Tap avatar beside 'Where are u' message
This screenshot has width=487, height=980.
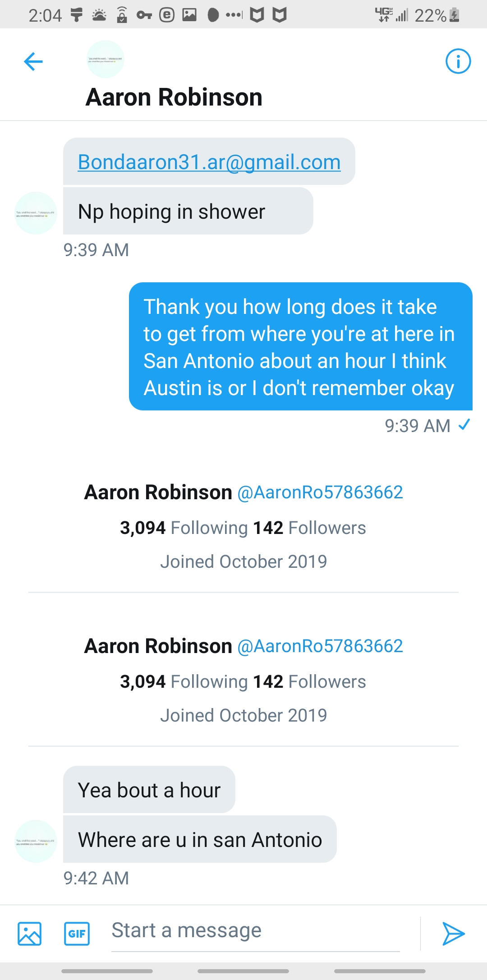click(x=36, y=841)
